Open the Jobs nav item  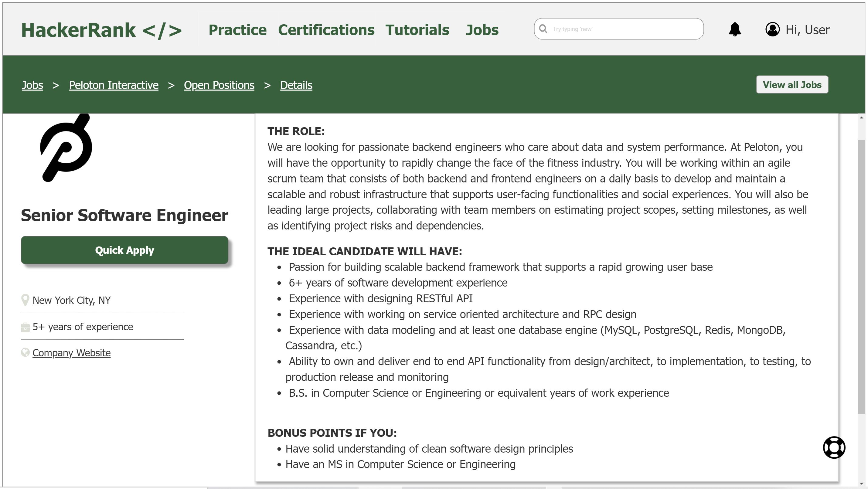tap(482, 30)
